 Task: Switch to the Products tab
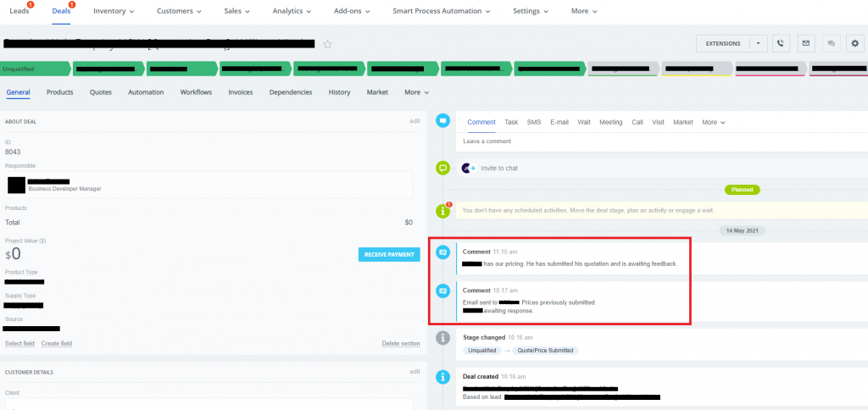click(59, 92)
